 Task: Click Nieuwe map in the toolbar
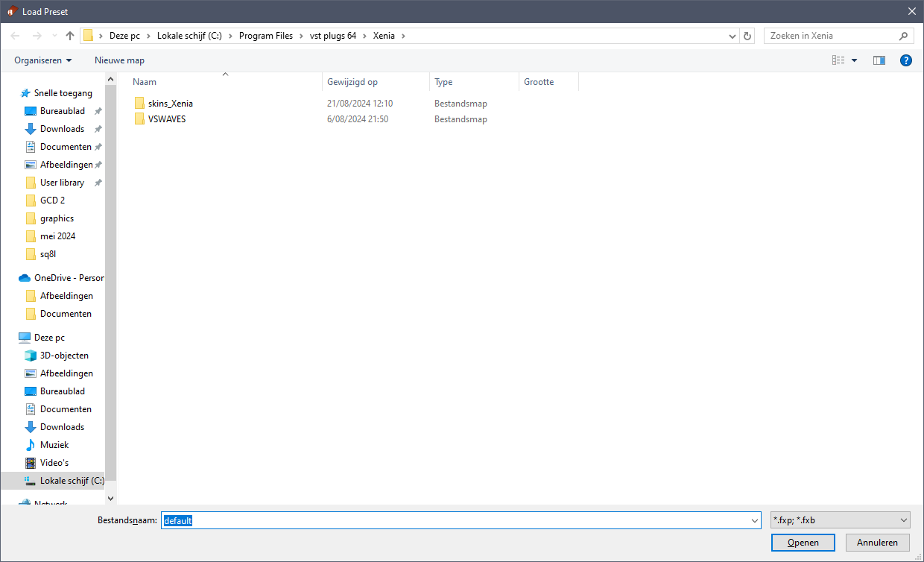[x=119, y=60]
